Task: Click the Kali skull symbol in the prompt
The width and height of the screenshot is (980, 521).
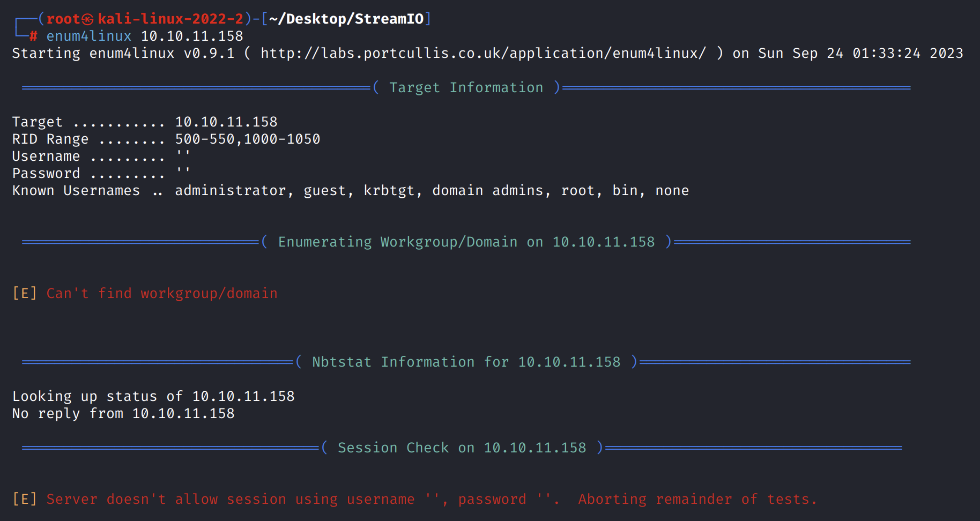Action: point(88,19)
